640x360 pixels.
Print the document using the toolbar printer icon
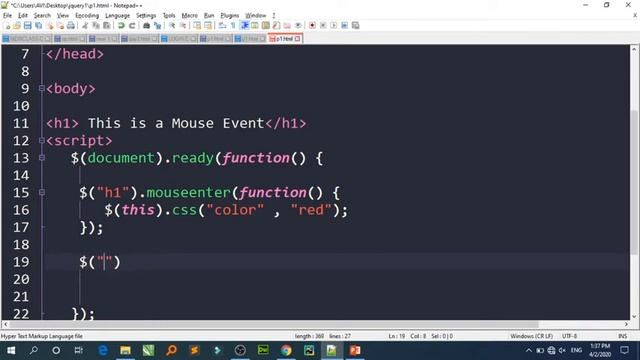click(x=71, y=25)
